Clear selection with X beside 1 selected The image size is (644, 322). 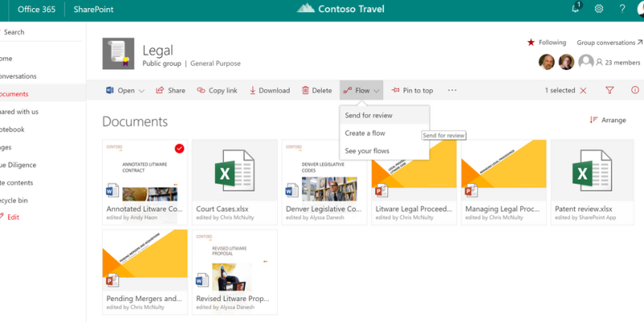(x=583, y=91)
